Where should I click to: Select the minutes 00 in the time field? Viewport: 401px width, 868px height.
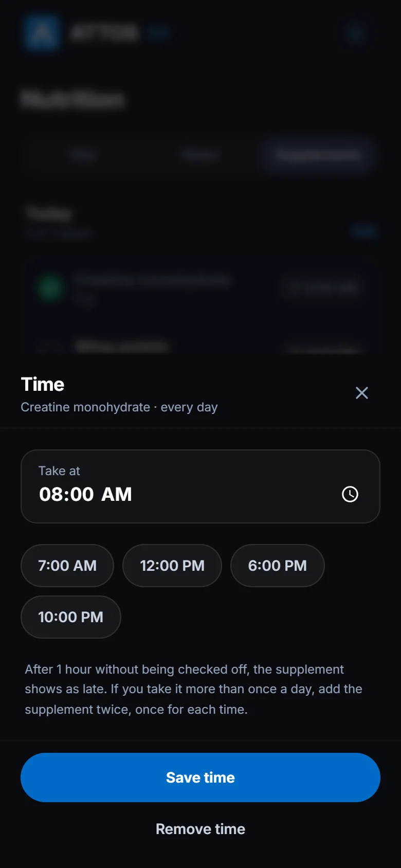pyautogui.click(x=81, y=494)
